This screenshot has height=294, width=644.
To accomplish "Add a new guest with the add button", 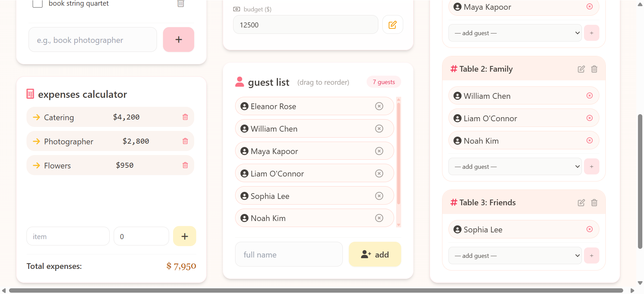I will 375,254.
